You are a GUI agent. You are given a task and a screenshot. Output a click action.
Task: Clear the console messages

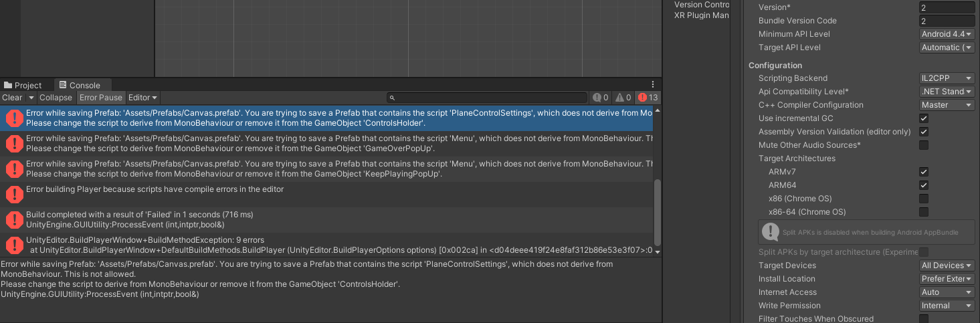[x=12, y=98]
